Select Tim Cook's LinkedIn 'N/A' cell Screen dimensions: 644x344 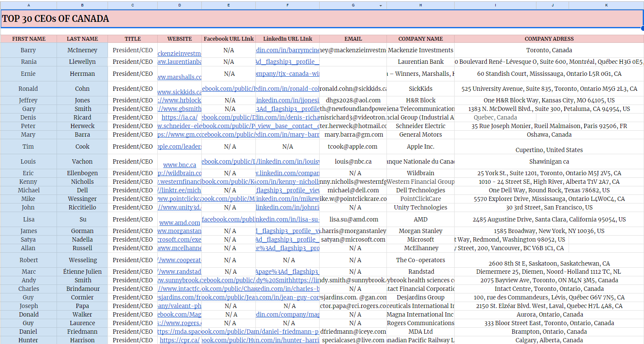click(x=288, y=147)
